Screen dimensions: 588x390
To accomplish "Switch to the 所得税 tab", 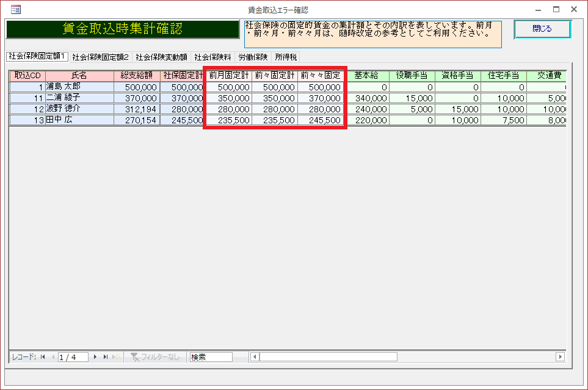I will pyautogui.click(x=286, y=57).
